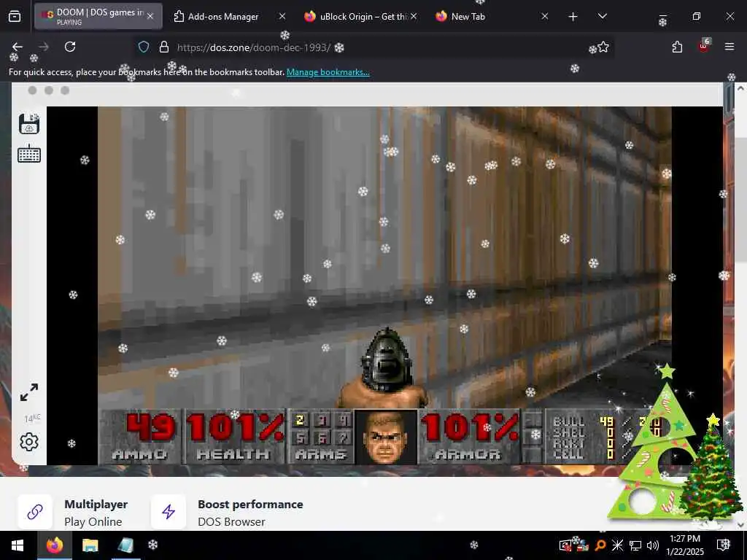The width and height of the screenshot is (747, 560).
Task: Bookmark this page with the star icon
Action: pyautogui.click(x=603, y=47)
